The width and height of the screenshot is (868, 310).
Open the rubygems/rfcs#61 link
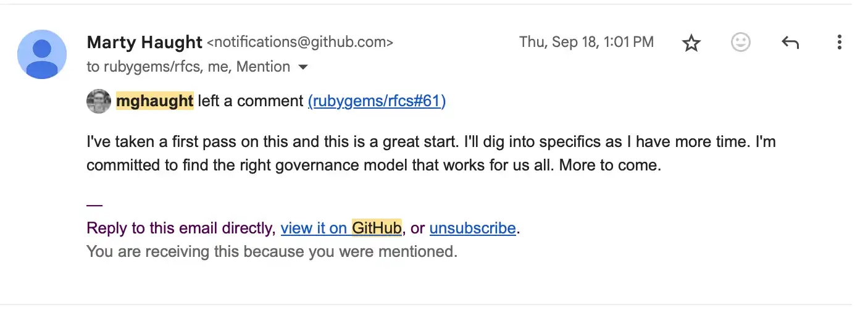click(377, 101)
